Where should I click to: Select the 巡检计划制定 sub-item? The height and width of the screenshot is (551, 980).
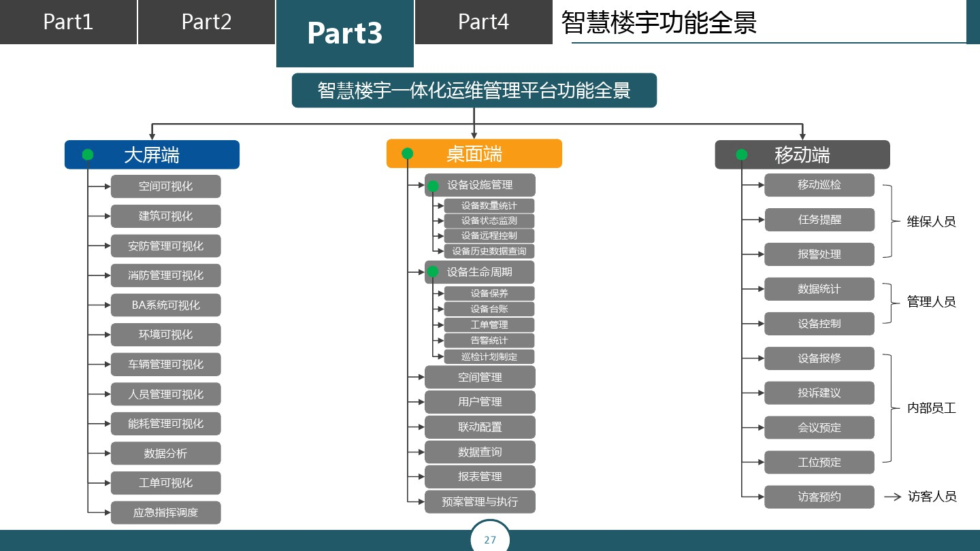pyautogui.click(x=489, y=356)
